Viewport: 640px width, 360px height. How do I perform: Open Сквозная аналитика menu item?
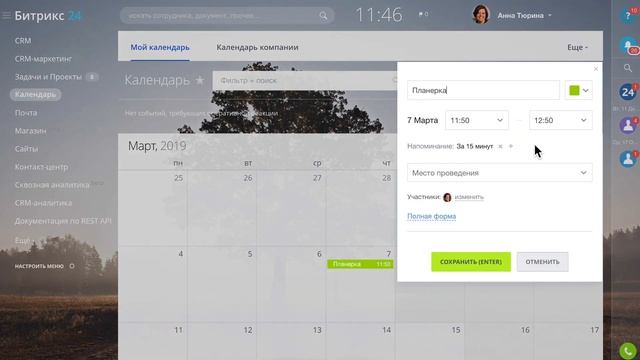click(x=52, y=185)
